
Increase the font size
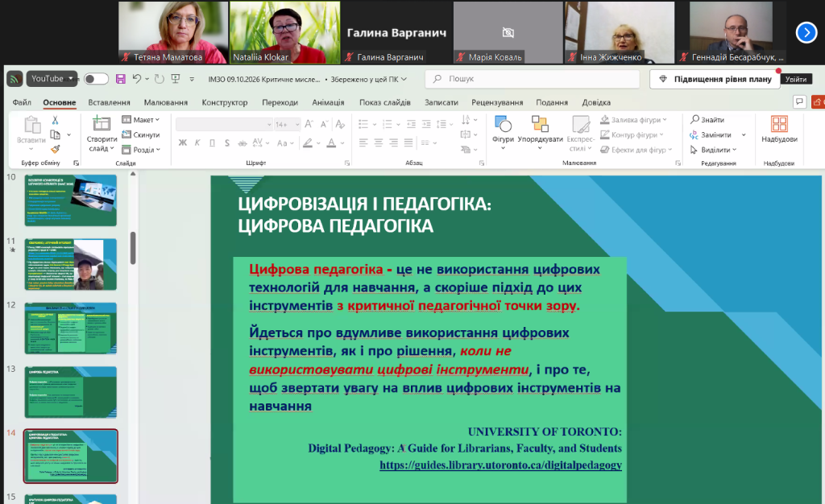point(309,124)
